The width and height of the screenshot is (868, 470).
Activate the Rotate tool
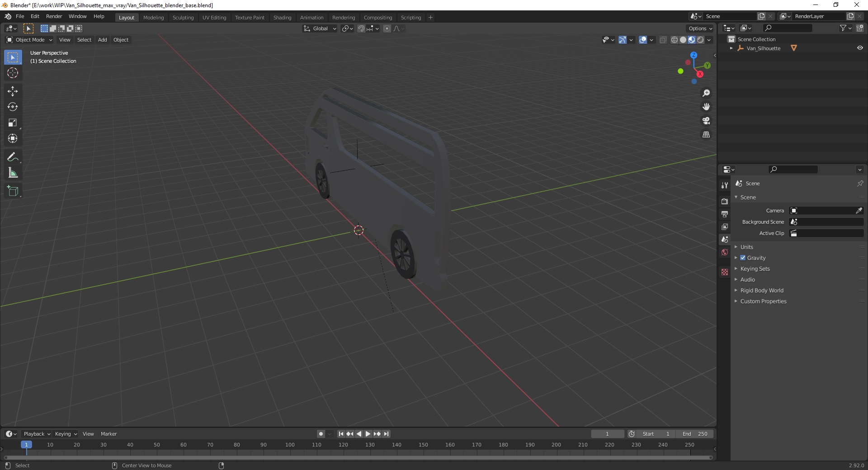[13, 107]
